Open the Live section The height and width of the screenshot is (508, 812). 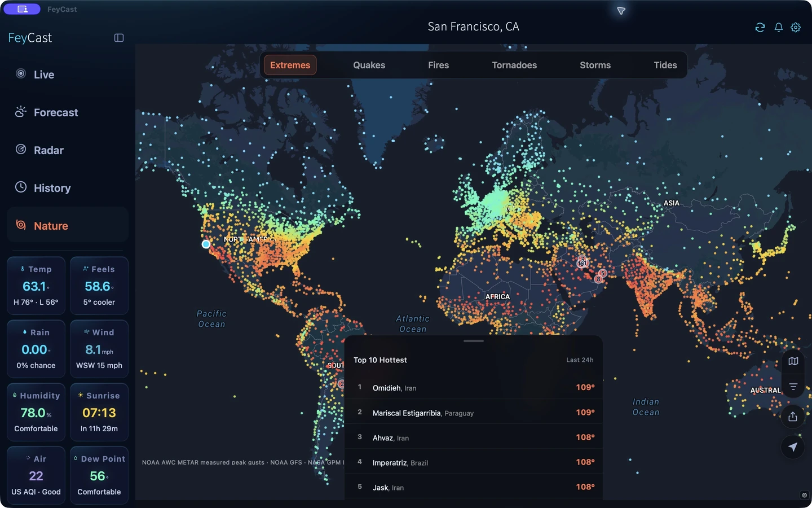[x=68, y=75]
